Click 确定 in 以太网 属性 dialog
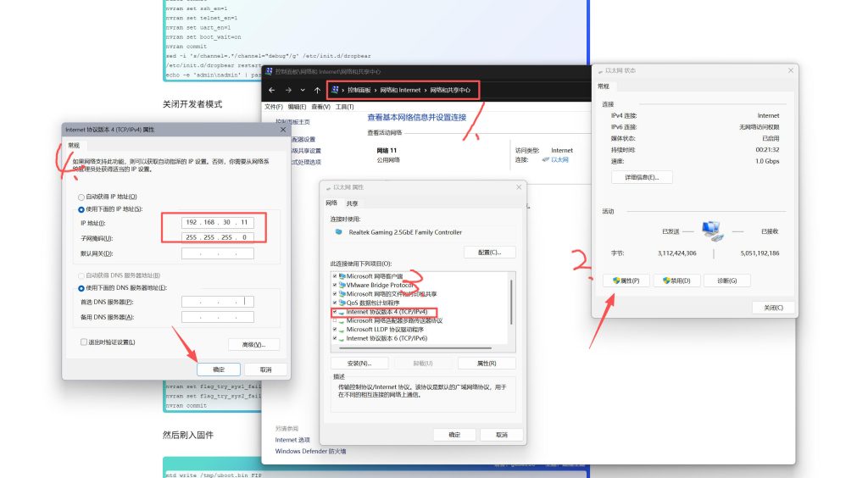The height and width of the screenshot is (478, 868). (454, 435)
